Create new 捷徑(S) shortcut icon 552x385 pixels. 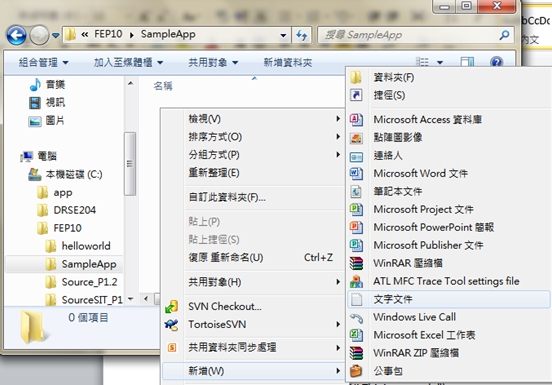pos(356,95)
